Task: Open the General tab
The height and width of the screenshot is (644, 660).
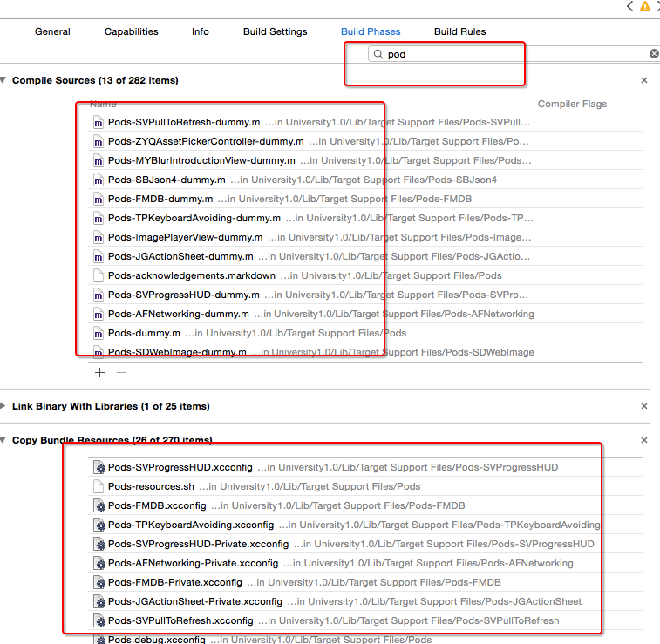Action: (52, 31)
